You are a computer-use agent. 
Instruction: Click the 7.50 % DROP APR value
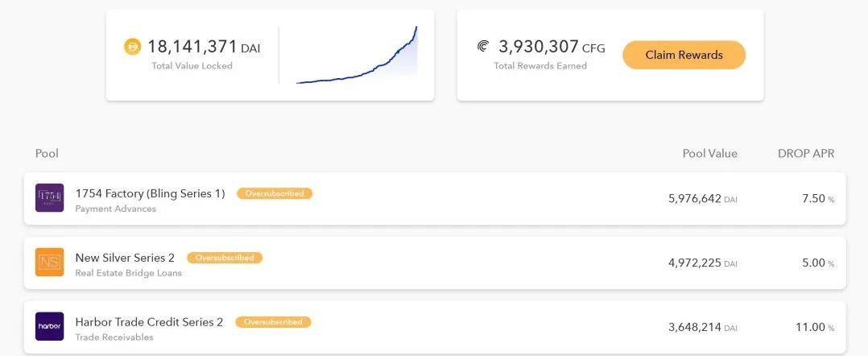point(816,198)
